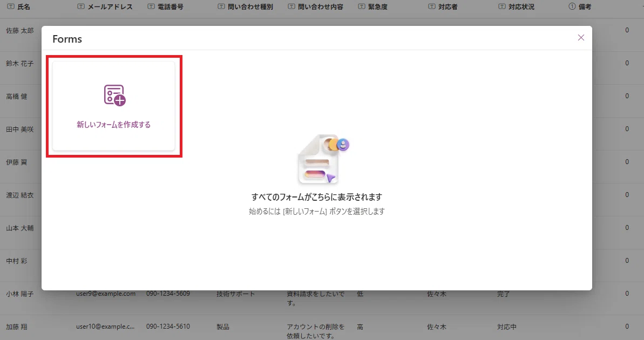Create a new form via 新しいフォームを作成する card
644x340 pixels.
114,106
